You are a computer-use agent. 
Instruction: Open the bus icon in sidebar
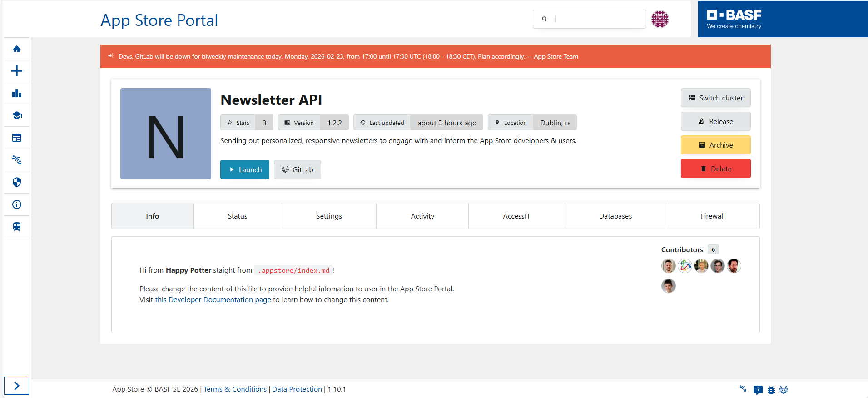click(x=17, y=227)
